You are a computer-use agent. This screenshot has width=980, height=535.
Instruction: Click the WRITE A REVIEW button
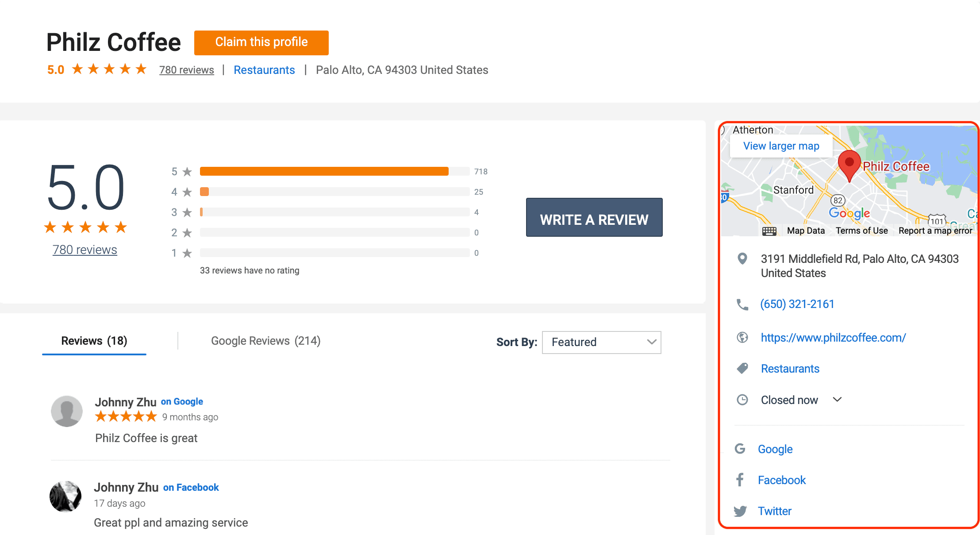[x=594, y=217]
